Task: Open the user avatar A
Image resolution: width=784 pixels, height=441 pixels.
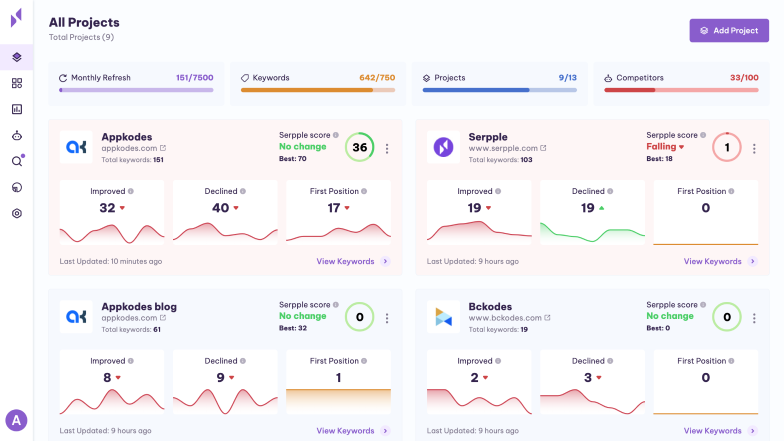Action: (16, 420)
